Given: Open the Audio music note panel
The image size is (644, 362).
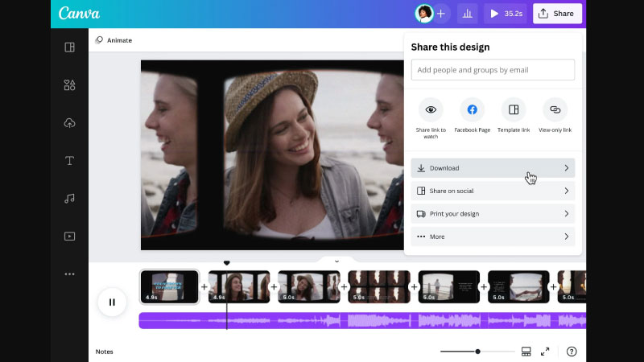Looking at the screenshot, I should pyautogui.click(x=69, y=198).
